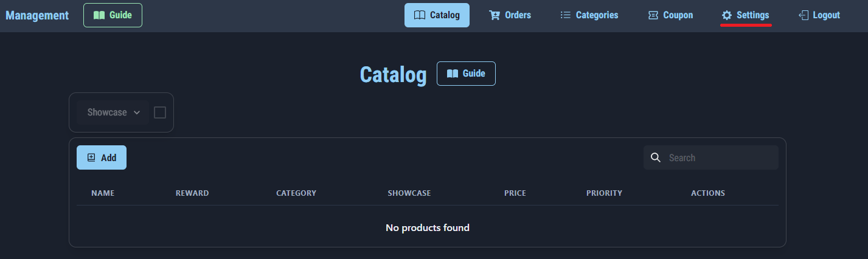Click the magnifier icon in the search box
Screen dimensions: 868x259
(x=656, y=157)
